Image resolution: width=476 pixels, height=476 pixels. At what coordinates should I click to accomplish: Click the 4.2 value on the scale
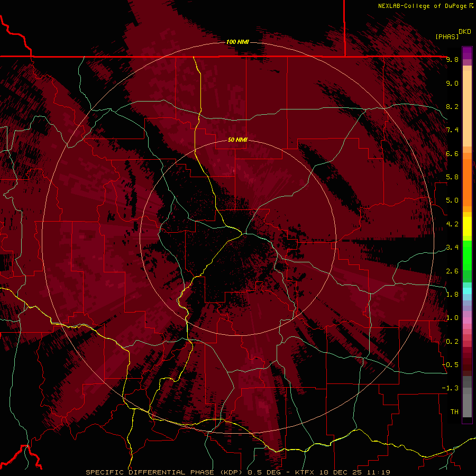452,224
